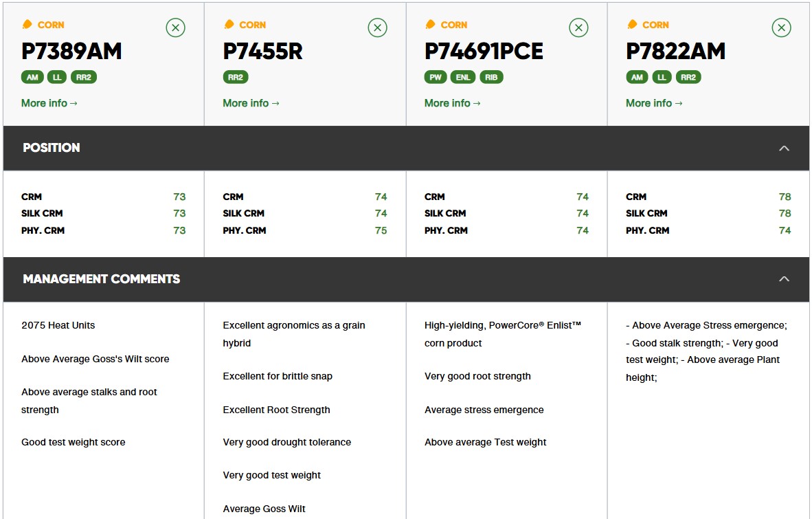Viewport: 812px width, 519px height.
Task: Open More info for P7455R
Action: click(251, 103)
